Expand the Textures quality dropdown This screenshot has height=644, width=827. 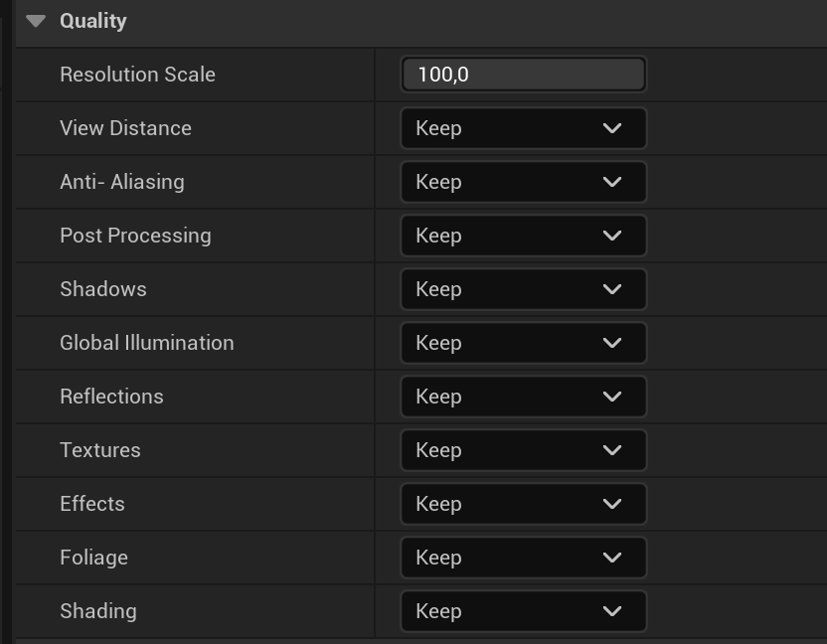pos(523,450)
